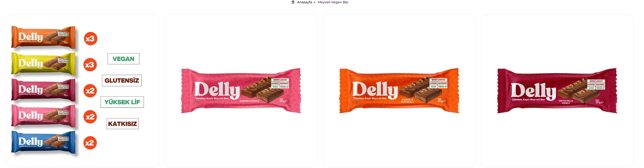Open the orange Bademli & Portakallı bar product
Screen dimensions: 644x168
coord(399,91)
